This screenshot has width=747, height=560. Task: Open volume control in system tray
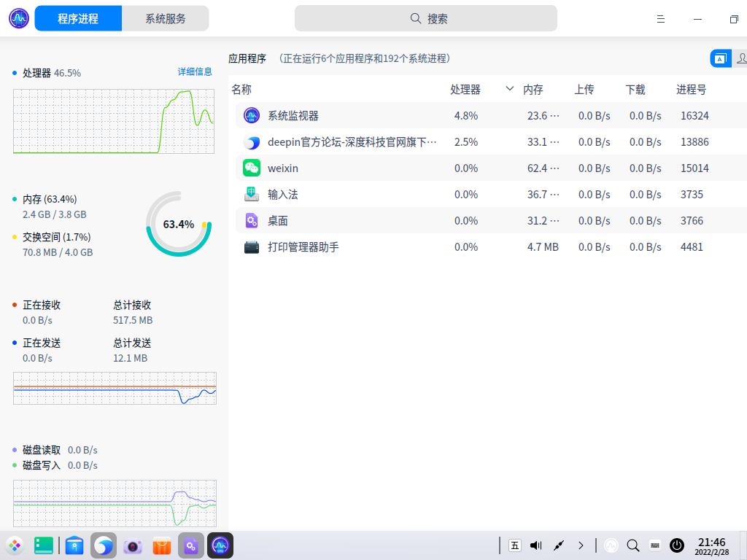[536, 545]
